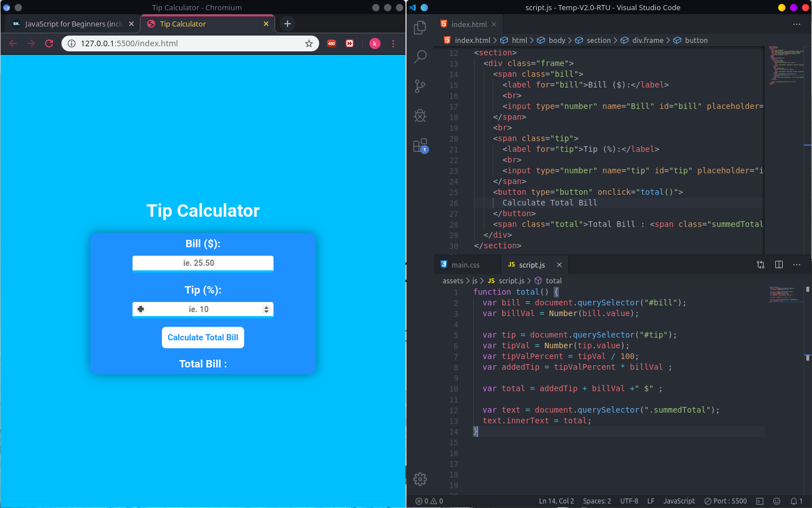Click Open Changes icon in script.js editor
The height and width of the screenshot is (508, 812).
point(761,265)
